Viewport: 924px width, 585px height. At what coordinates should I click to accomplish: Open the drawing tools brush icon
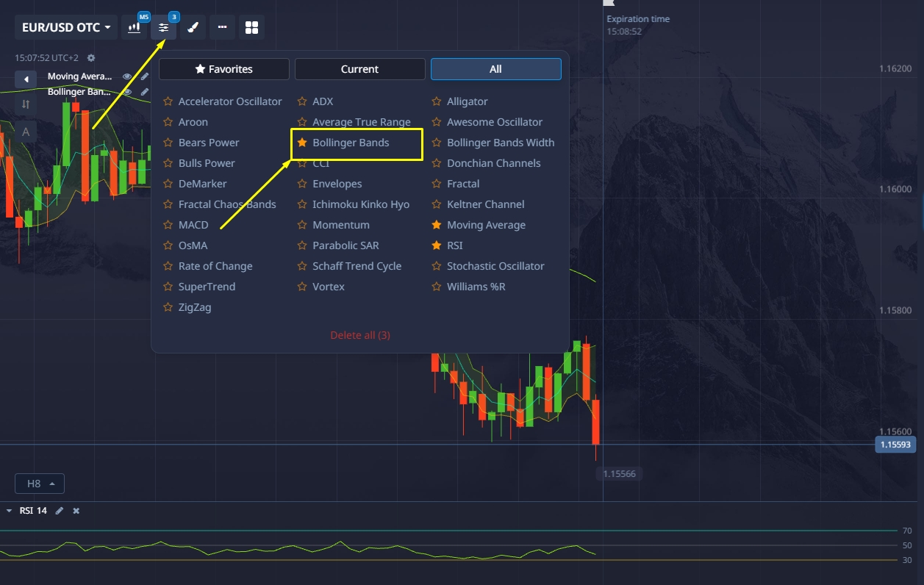click(193, 28)
